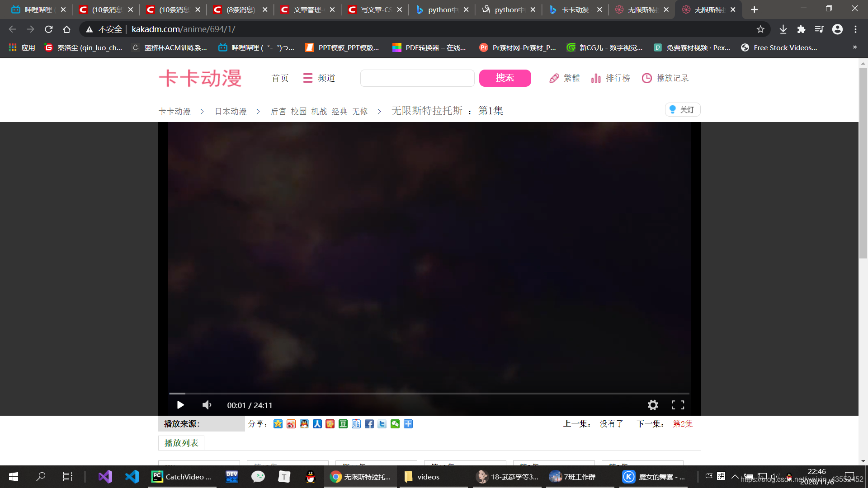Go to next episode 第2集

pos(683,424)
